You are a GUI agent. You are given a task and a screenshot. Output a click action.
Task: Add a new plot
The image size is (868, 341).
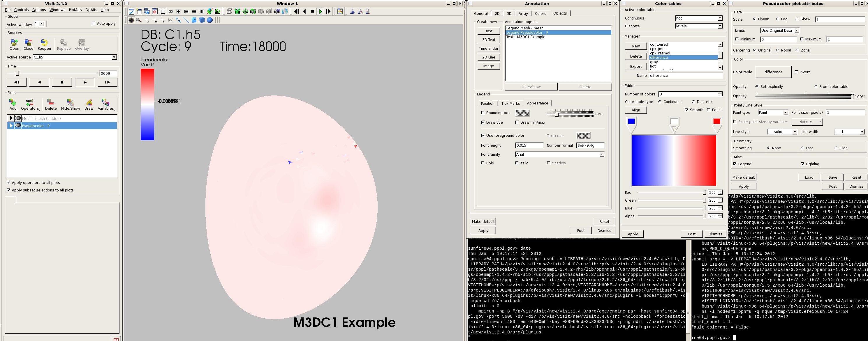click(13, 104)
